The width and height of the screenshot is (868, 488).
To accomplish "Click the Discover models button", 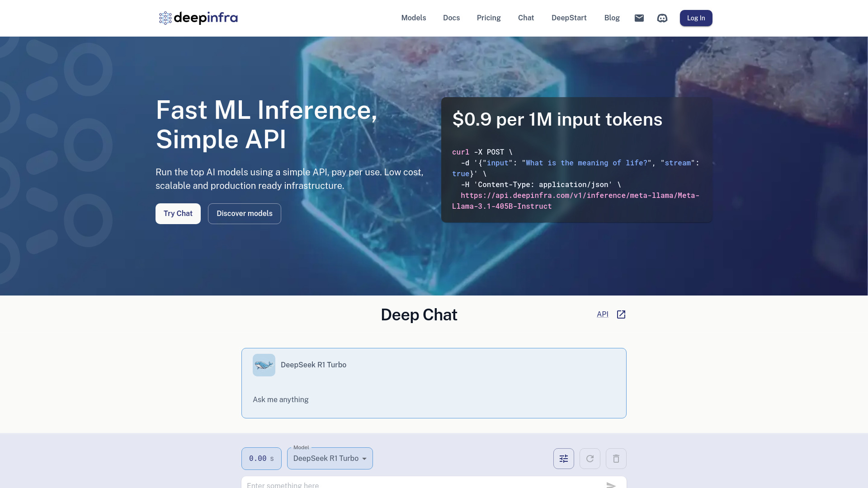I will pos(244,213).
